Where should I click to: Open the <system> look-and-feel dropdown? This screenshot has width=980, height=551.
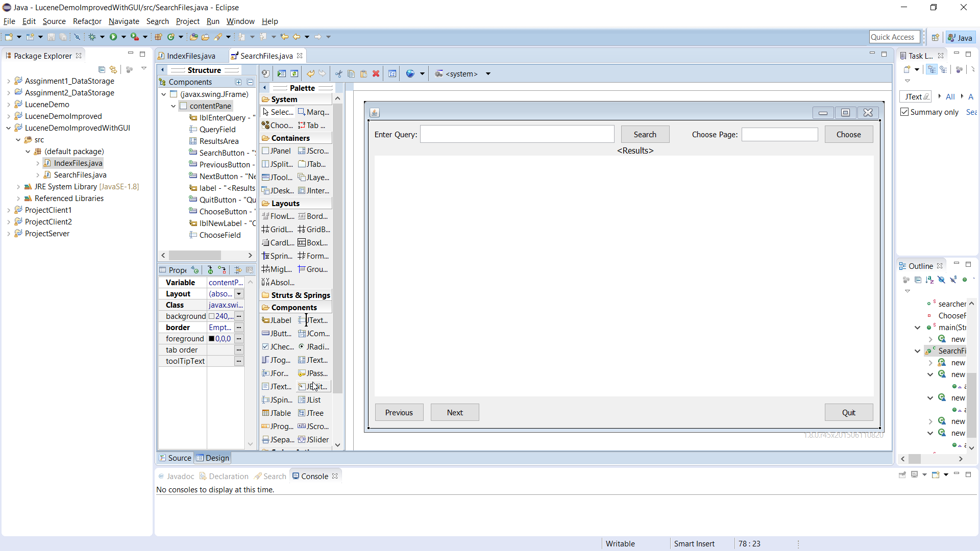click(x=488, y=73)
